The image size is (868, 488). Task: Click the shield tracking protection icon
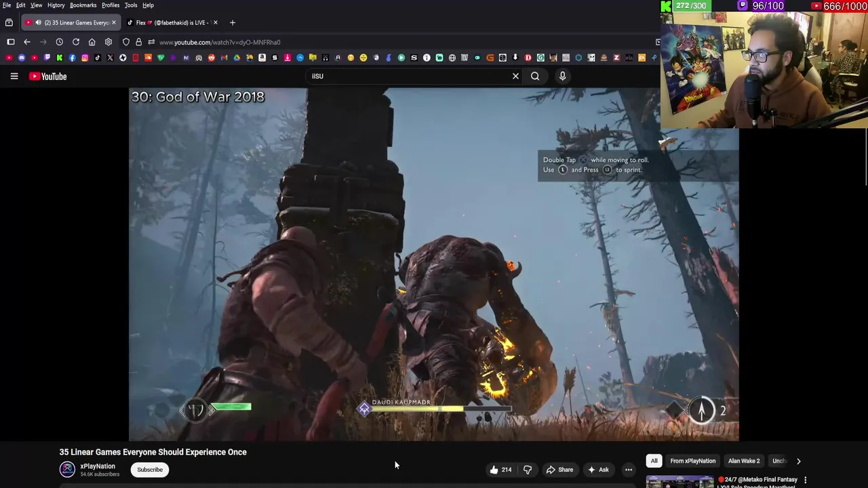pos(126,42)
